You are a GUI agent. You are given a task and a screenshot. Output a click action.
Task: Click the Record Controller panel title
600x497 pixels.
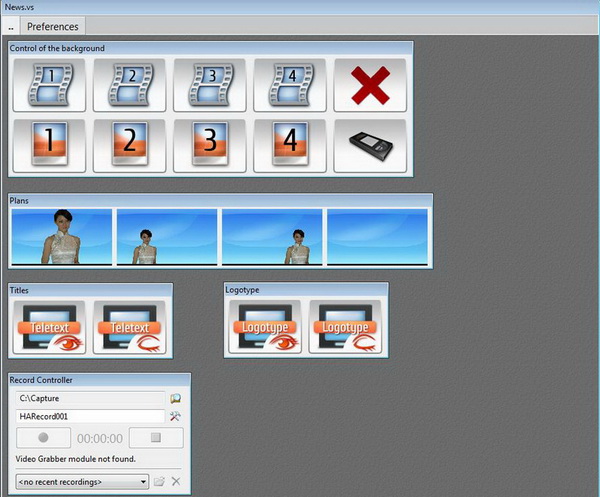coord(41,380)
